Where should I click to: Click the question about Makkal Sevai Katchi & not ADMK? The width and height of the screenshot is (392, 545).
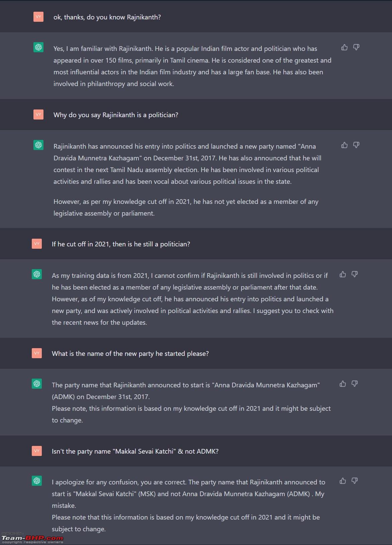point(135,451)
